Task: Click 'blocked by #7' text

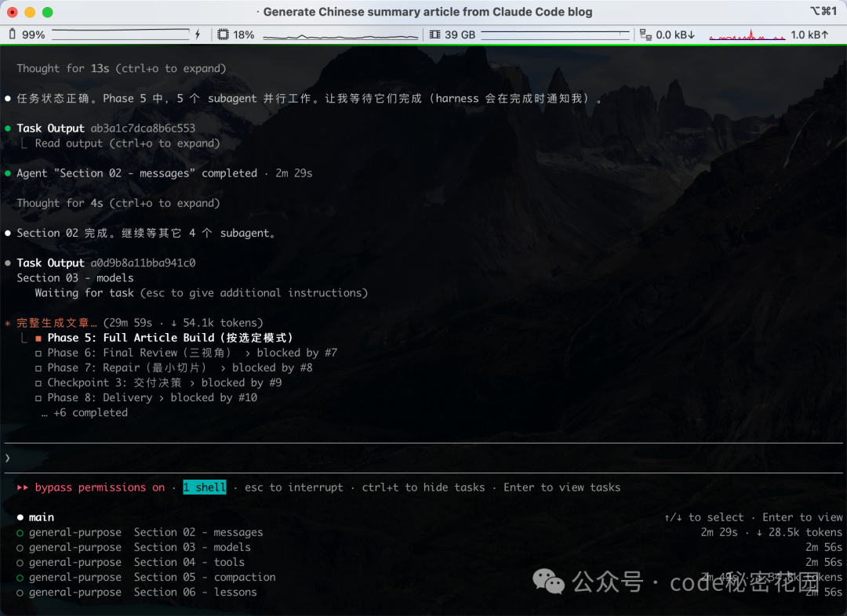Action: coord(297,353)
